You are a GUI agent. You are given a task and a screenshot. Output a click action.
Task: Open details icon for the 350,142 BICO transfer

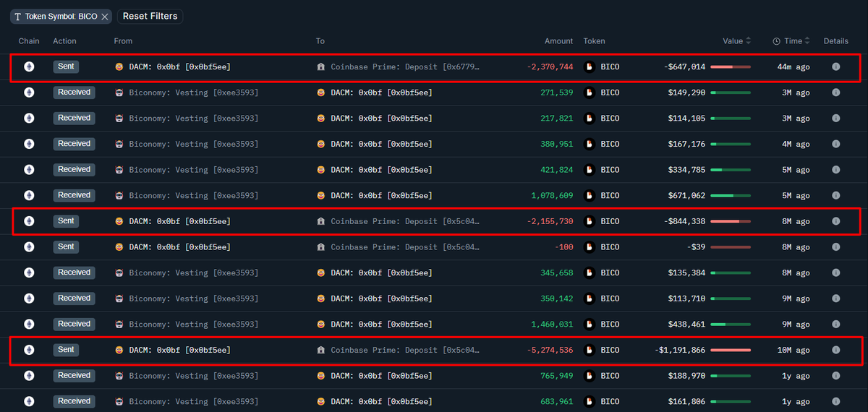(x=835, y=299)
